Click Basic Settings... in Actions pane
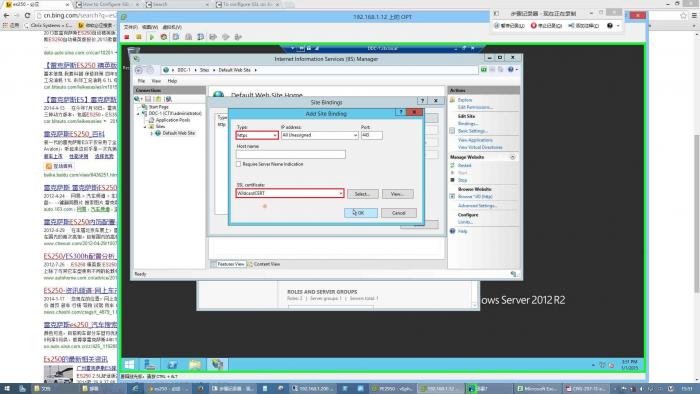The height and width of the screenshot is (394, 700). click(473, 131)
